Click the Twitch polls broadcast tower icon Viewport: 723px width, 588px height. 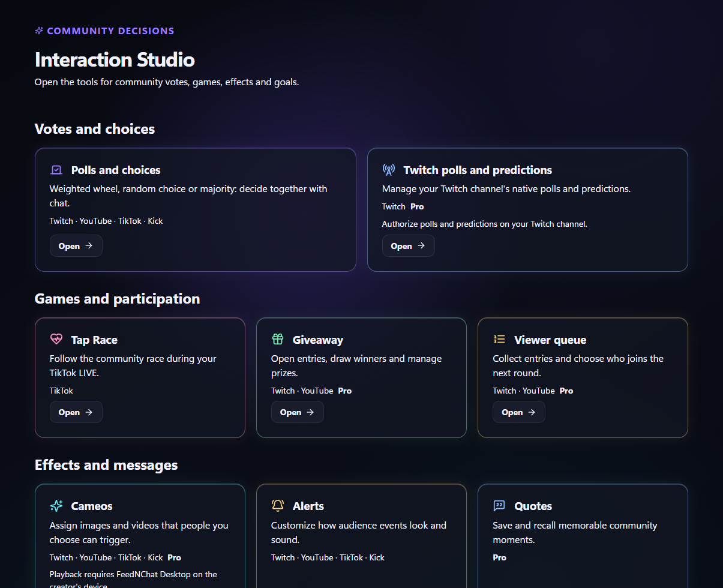click(389, 170)
